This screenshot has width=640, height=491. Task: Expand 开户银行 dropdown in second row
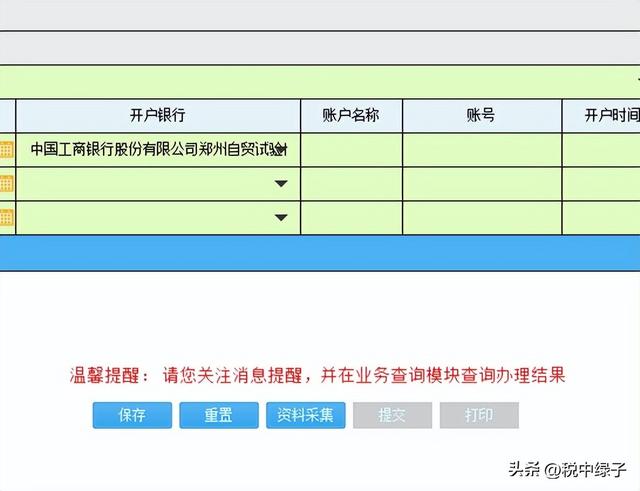click(x=281, y=184)
